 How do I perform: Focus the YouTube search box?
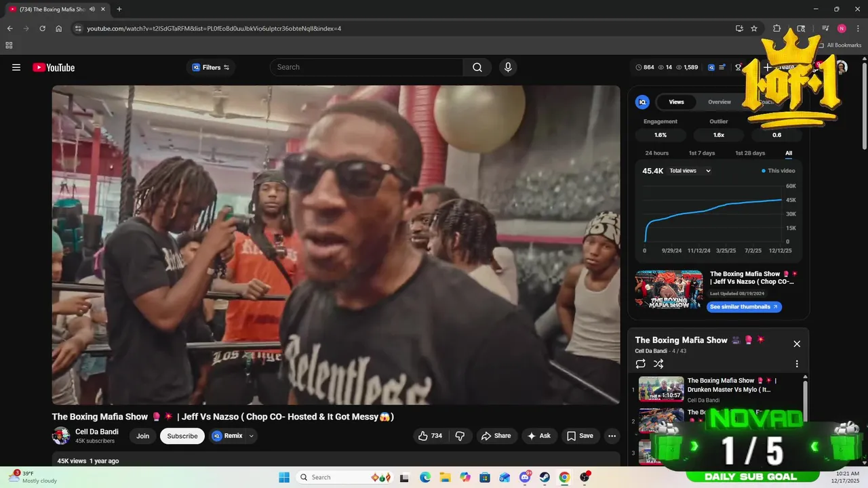(367, 67)
